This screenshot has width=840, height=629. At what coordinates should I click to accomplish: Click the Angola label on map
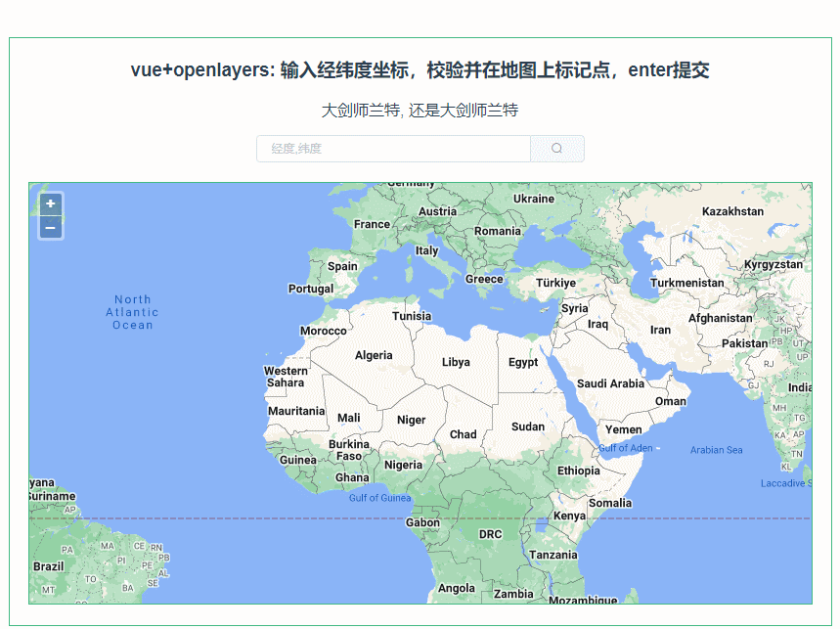(x=456, y=589)
